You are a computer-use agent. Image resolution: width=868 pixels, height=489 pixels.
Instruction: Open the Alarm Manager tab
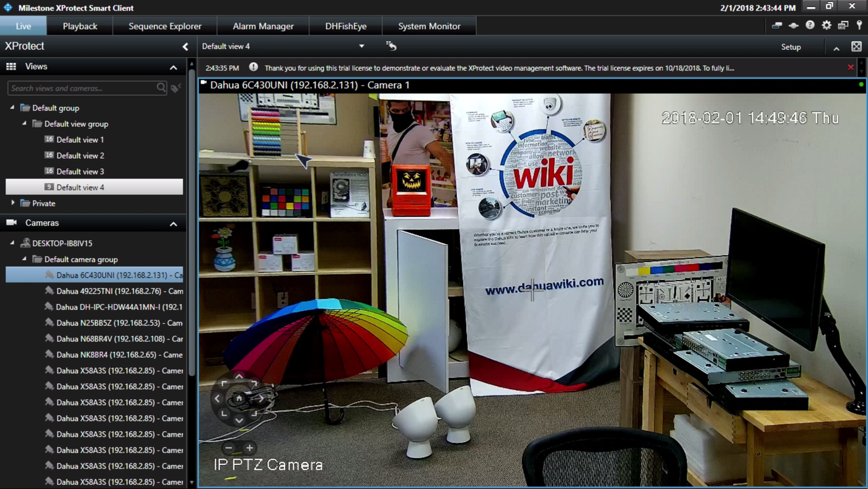pos(263,26)
